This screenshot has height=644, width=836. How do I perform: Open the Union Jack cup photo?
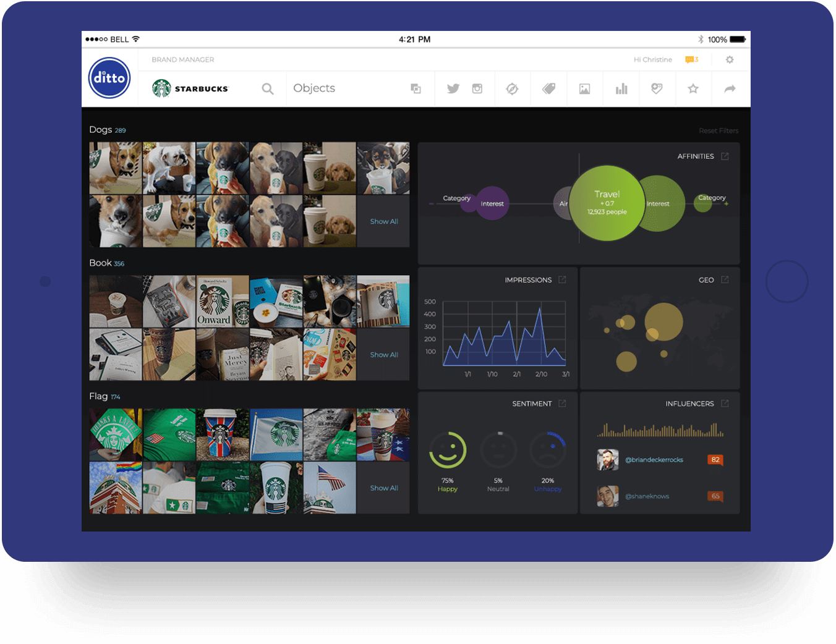tap(223, 434)
